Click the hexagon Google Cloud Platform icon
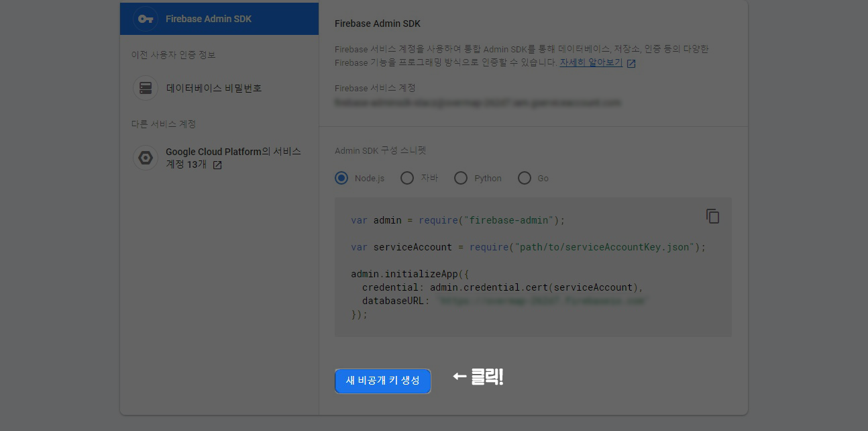 [145, 158]
